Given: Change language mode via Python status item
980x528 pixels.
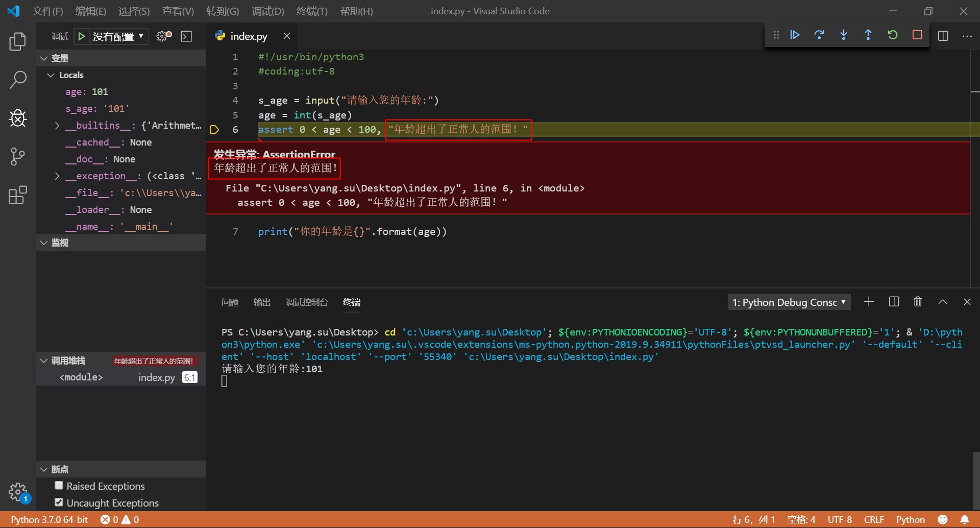Looking at the screenshot, I should (910, 519).
